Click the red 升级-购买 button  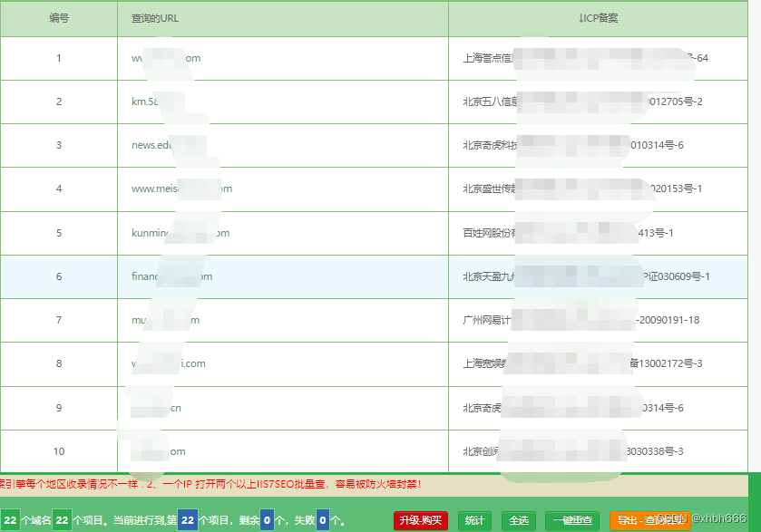click(420, 520)
